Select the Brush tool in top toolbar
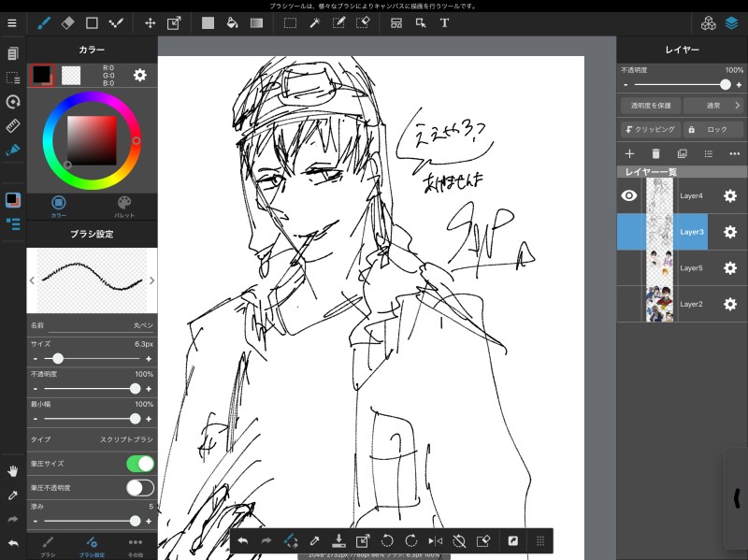 44,22
